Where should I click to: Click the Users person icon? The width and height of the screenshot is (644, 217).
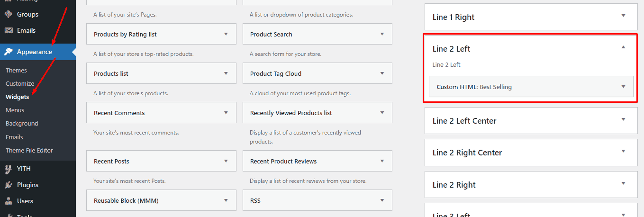click(9, 201)
